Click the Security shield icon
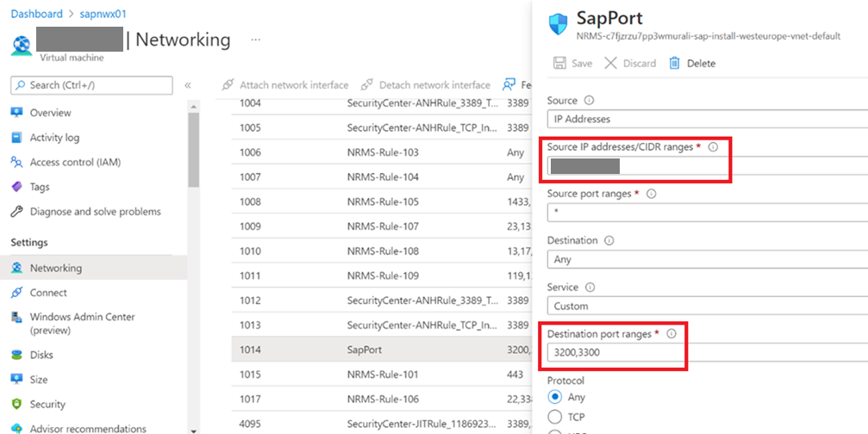Screen dimensions: 868x434 coord(16,404)
